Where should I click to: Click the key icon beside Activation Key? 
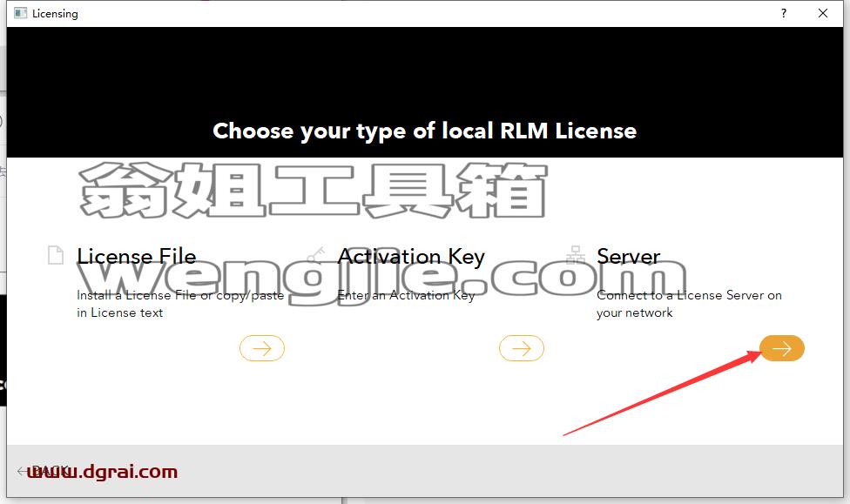[x=315, y=255]
